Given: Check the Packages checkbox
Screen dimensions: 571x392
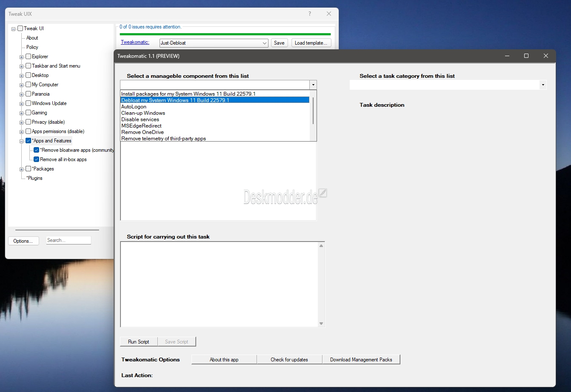Looking at the screenshot, I should (x=28, y=169).
